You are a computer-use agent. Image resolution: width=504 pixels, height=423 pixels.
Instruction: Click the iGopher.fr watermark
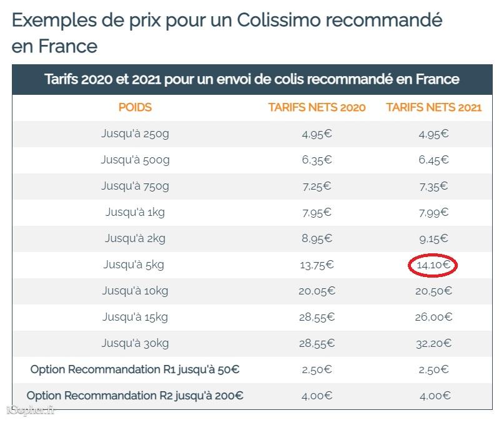(x=31, y=410)
